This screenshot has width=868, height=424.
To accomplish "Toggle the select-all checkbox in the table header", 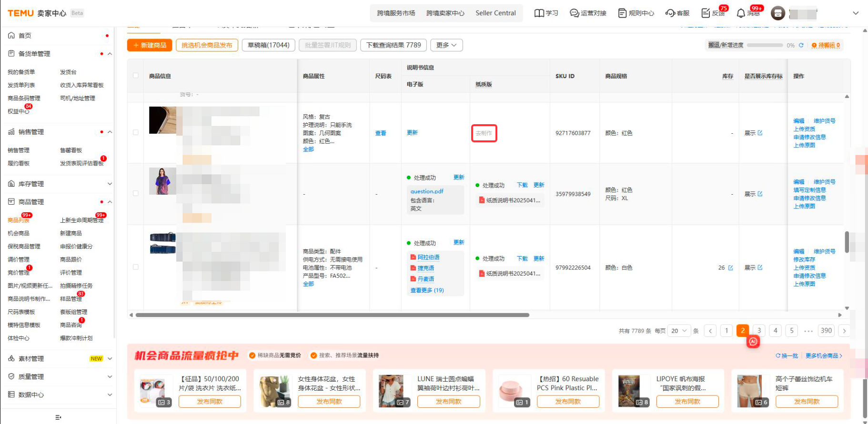I will click(136, 76).
